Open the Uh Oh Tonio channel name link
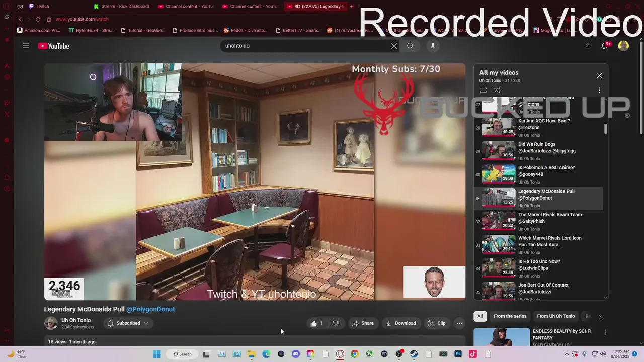644x362 pixels. 76,320
